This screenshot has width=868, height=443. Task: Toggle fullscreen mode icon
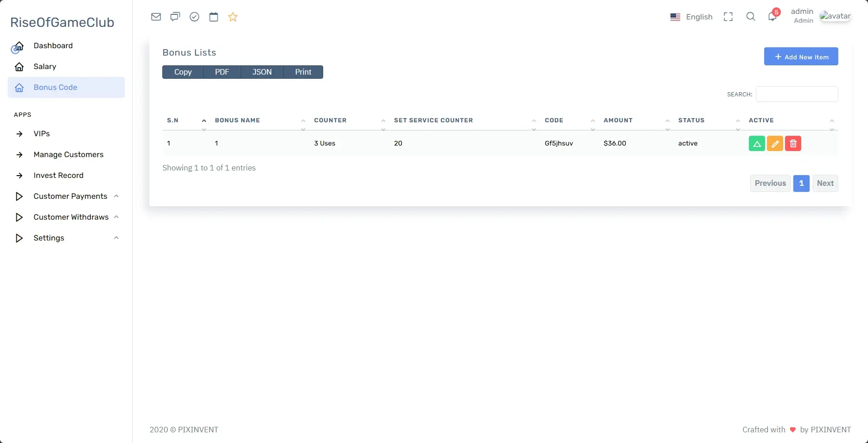(728, 17)
